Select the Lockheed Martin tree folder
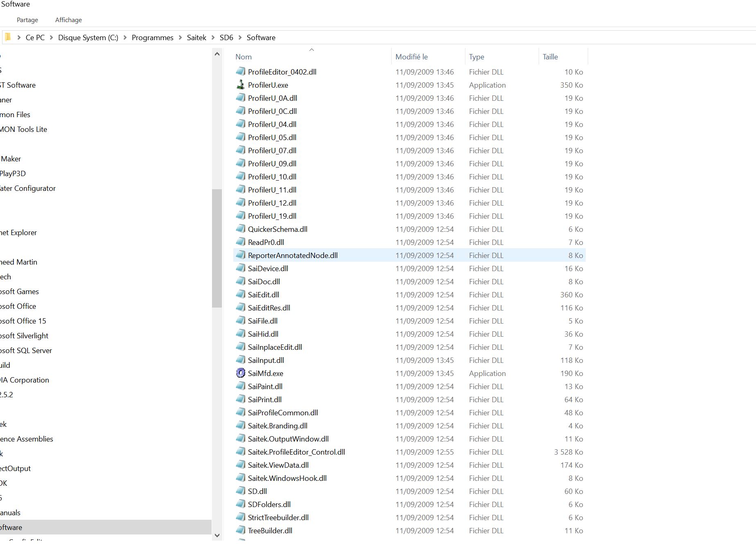756x548 pixels. pos(18,262)
